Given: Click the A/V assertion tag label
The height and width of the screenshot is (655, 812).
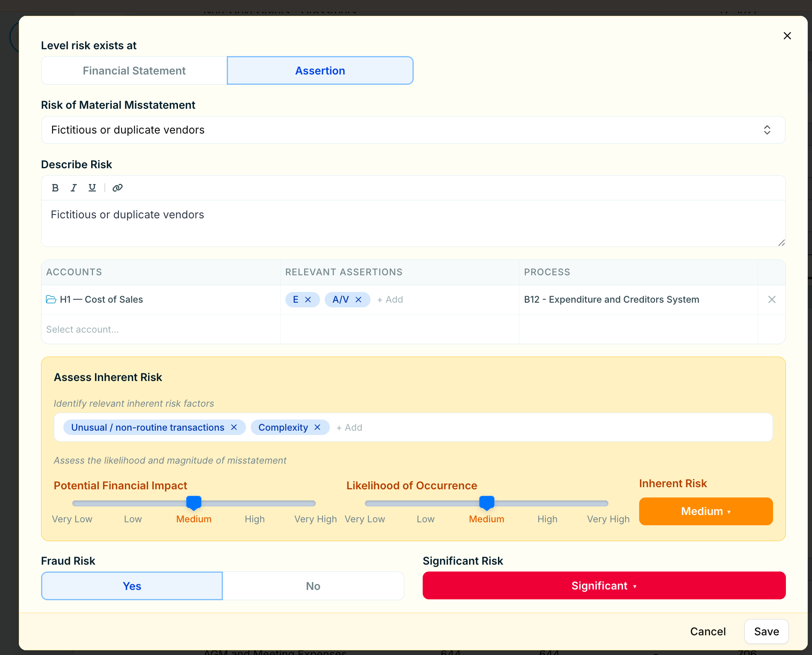Looking at the screenshot, I should pyautogui.click(x=341, y=300).
